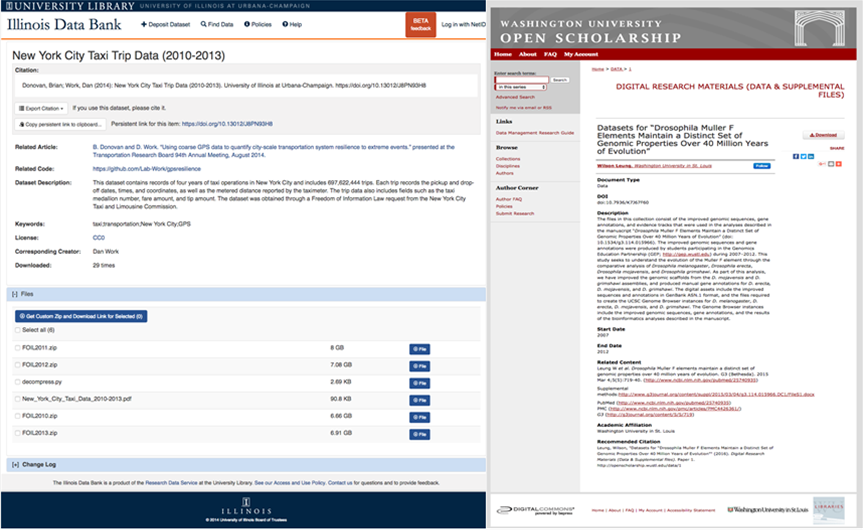Click File button for FOIL2013.zip
Viewport: 863px width, 530px height.
click(x=419, y=432)
